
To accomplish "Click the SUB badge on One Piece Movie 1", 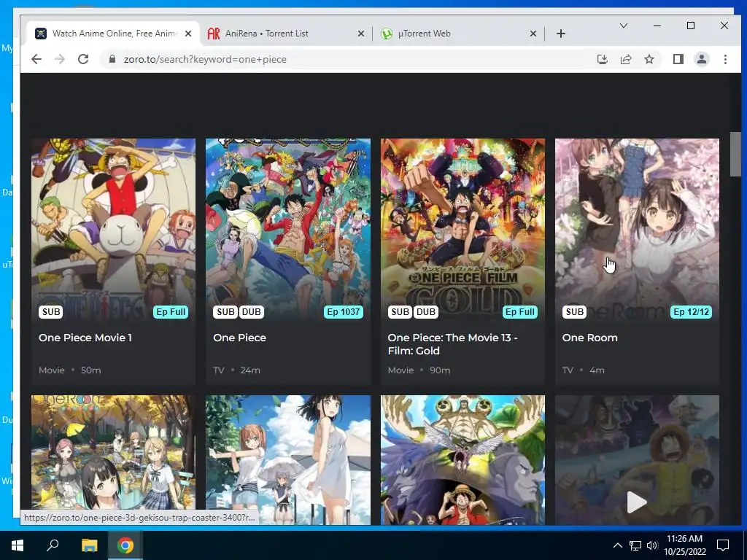I will pyautogui.click(x=51, y=312).
